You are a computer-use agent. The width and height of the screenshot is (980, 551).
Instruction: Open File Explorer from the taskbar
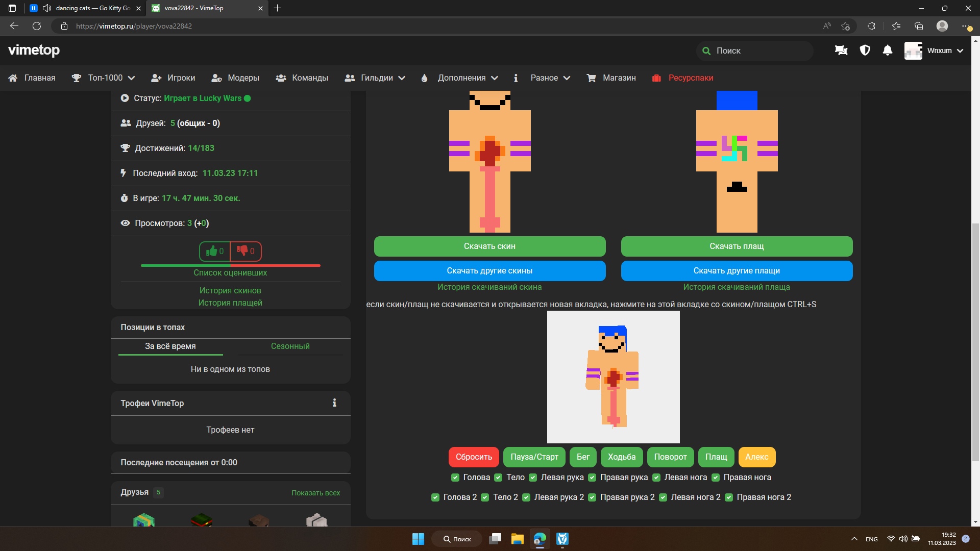point(517,539)
